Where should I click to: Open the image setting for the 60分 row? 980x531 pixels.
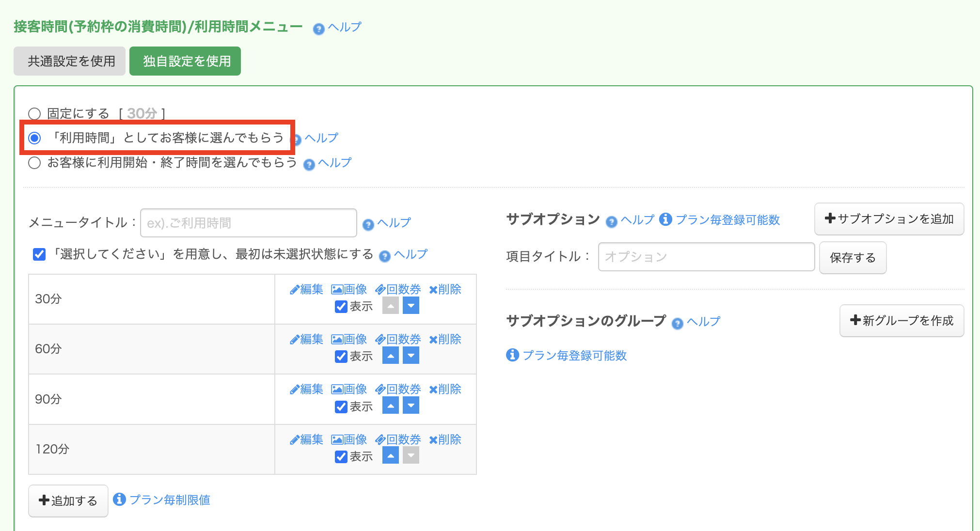point(348,339)
